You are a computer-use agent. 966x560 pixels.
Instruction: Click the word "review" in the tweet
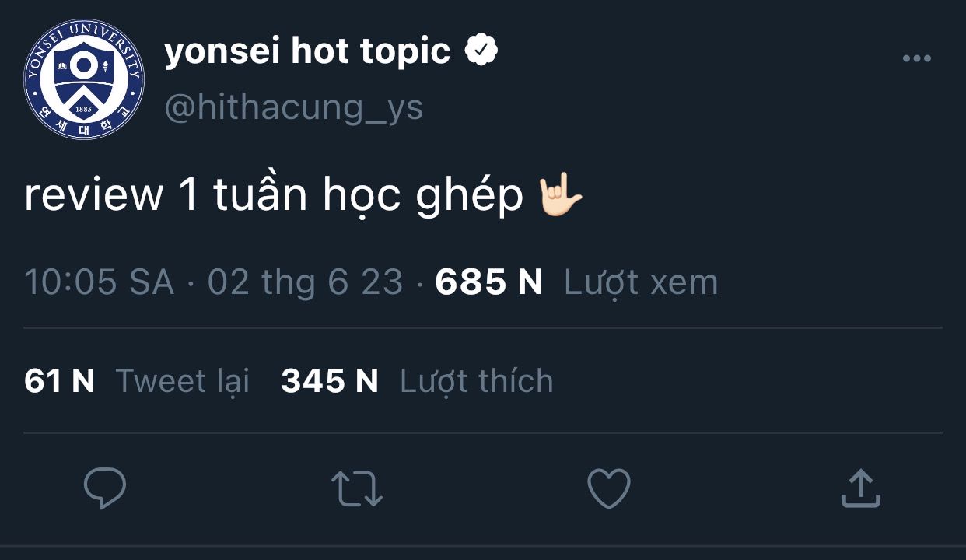tap(93, 195)
